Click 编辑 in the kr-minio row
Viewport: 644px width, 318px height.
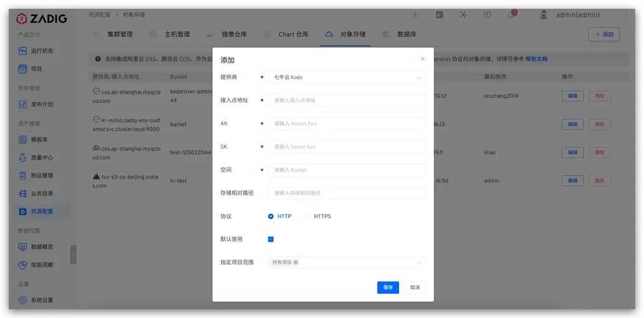pos(573,124)
